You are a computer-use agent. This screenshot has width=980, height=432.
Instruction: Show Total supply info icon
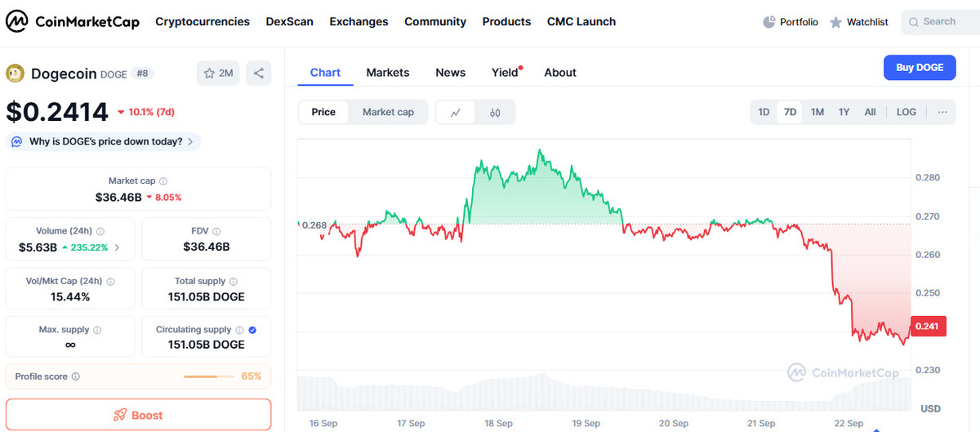(234, 281)
